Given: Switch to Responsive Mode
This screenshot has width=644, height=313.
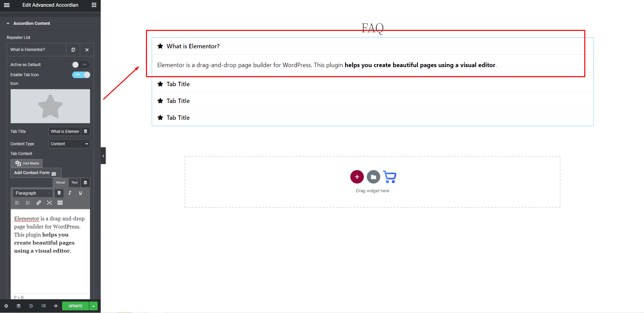Looking at the screenshot, I should click(43, 306).
